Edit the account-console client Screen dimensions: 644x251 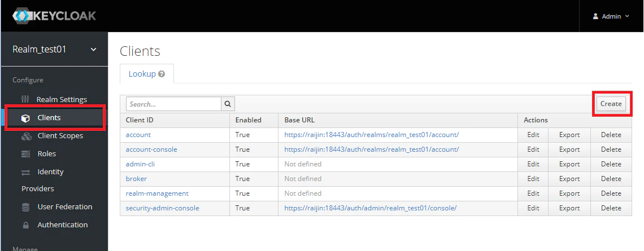(533, 149)
